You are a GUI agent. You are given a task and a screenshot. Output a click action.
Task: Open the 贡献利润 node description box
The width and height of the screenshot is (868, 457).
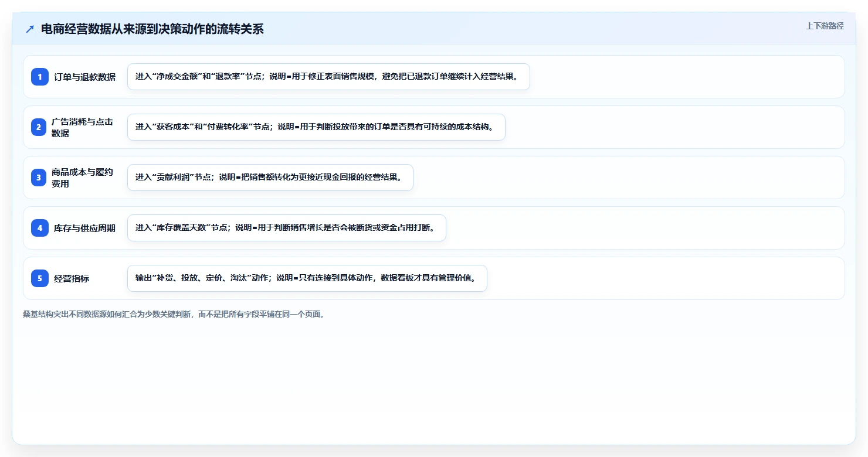[x=270, y=178]
